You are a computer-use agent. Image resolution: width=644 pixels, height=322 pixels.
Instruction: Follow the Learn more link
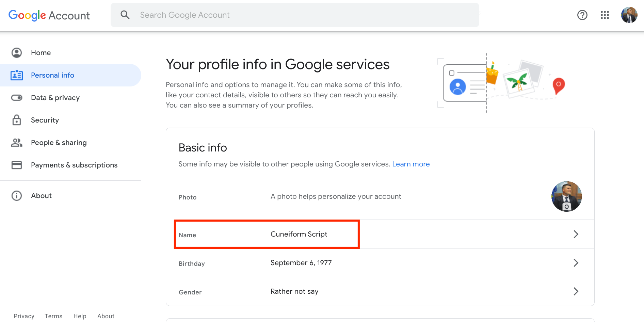coord(411,164)
